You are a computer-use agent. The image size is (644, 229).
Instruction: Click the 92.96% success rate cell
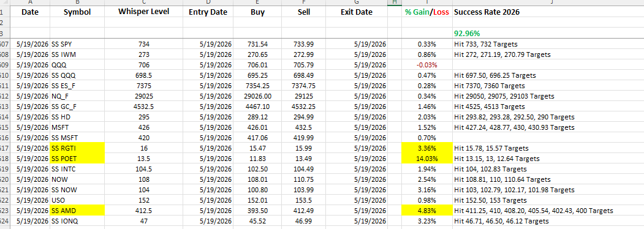548,34
